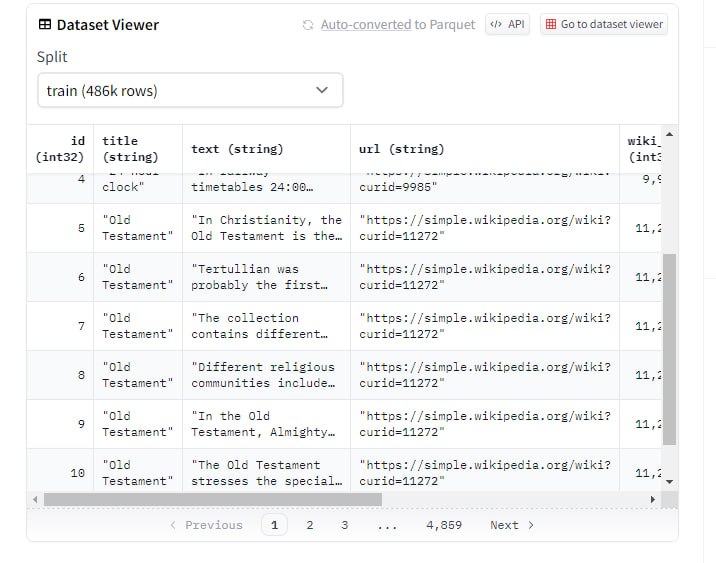Open the API code button

(x=508, y=24)
